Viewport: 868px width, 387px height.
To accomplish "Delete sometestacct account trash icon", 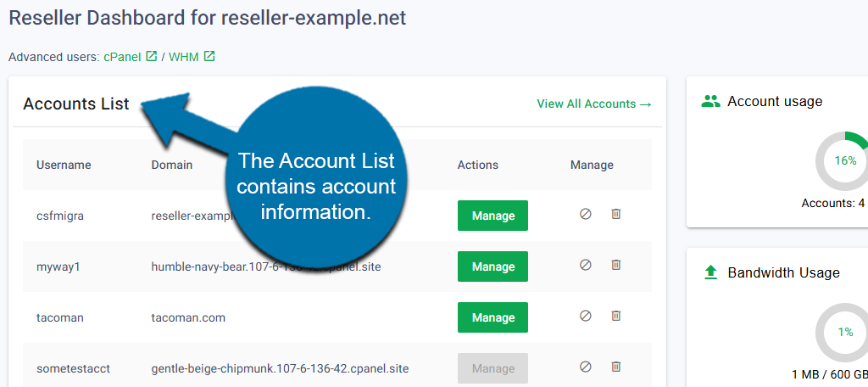I will 616,367.
